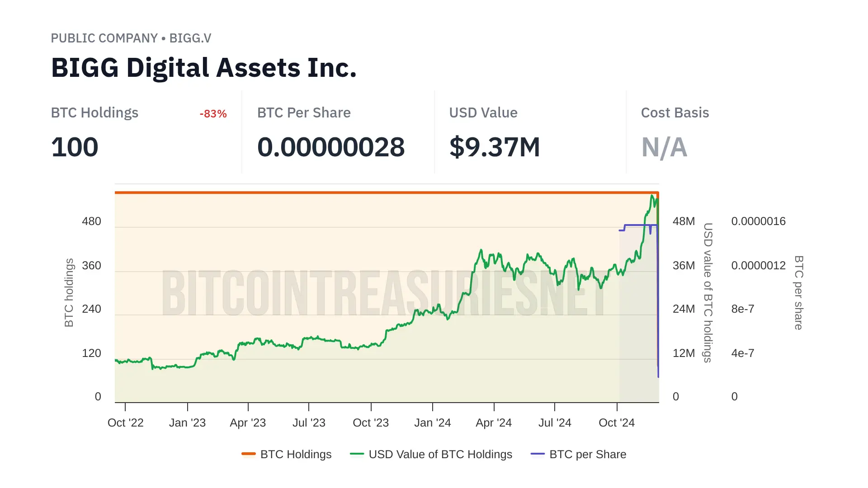Screen dimensions: 868x488
Task: Click the Oct '22 x-axis tick label
Action: click(125, 423)
